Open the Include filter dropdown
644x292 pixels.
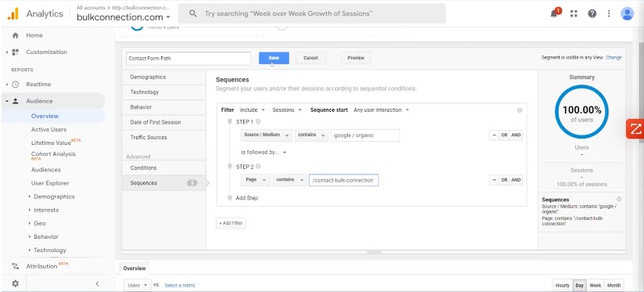pyautogui.click(x=252, y=110)
